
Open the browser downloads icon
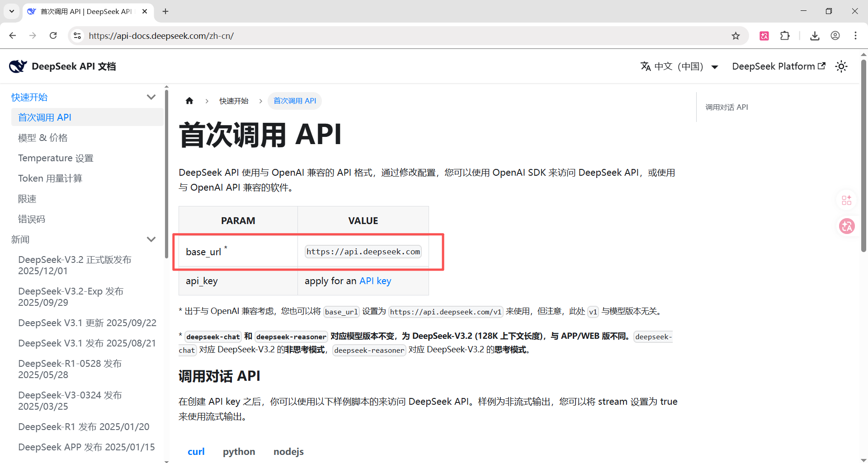815,36
